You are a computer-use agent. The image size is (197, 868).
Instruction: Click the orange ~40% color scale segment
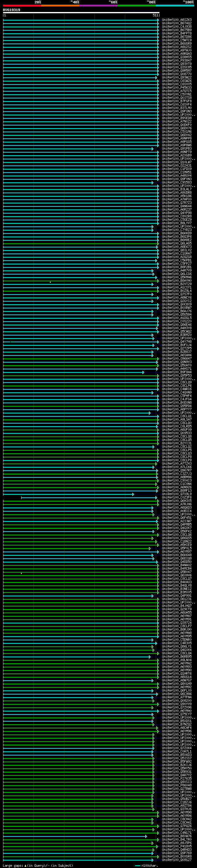[60, 6]
